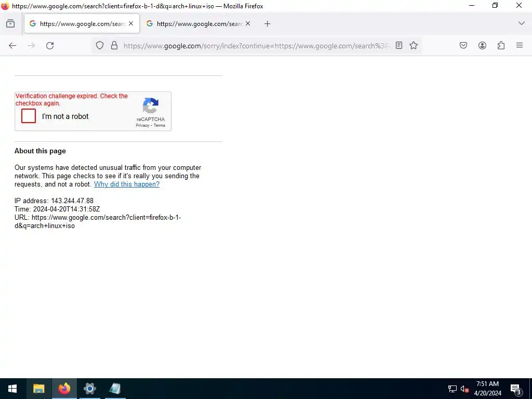Expand the list all tabs chevron

click(x=522, y=23)
